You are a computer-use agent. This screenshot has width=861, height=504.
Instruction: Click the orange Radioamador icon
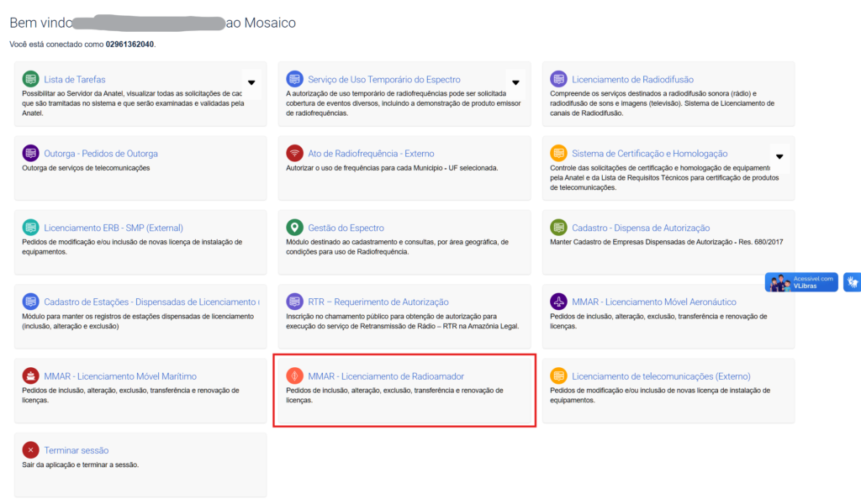click(x=295, y=375)
